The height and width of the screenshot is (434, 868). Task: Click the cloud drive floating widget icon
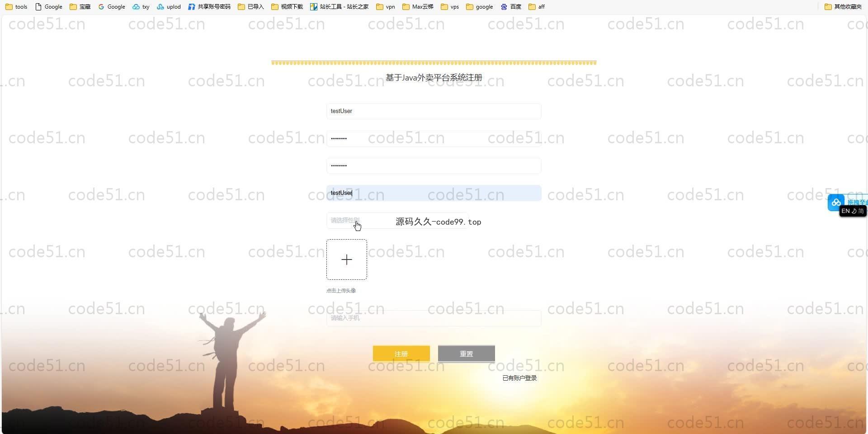click(x=836, y=203)
